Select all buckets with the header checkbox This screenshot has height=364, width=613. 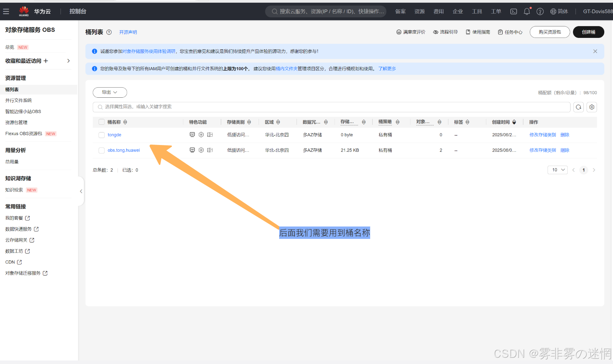click(102, 122)
